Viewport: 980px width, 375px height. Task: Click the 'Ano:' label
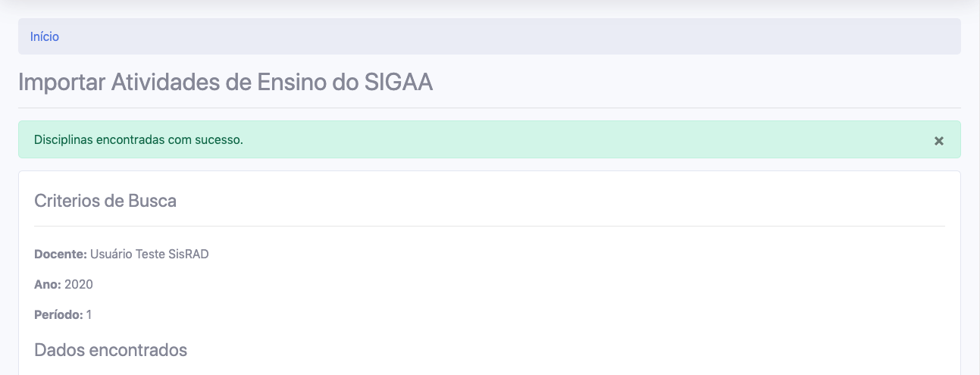coord(48,285)
